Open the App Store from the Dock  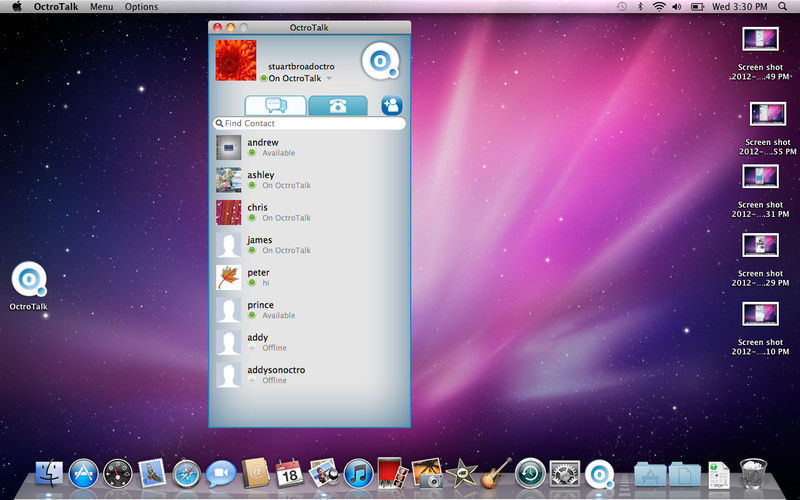(83, 473)
